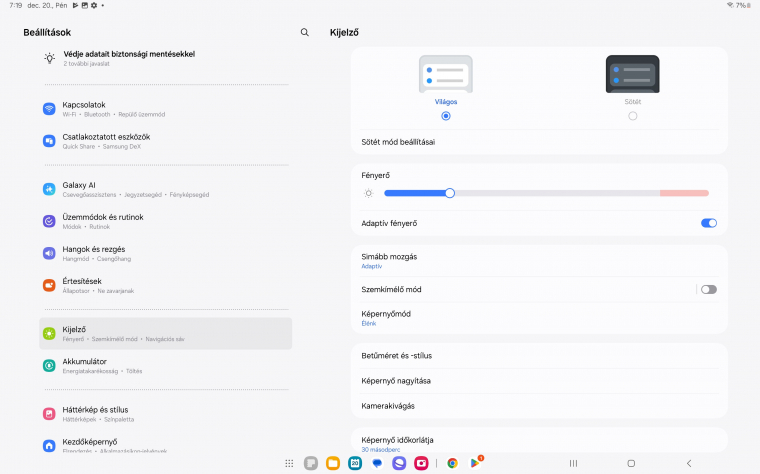Open Szemkímélő mód details label
This screenshot has height=474, width=760.
391,289
